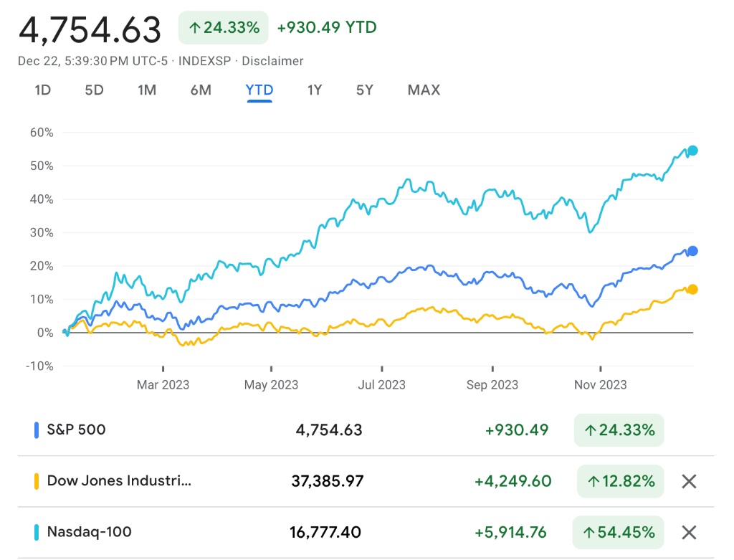Viewport: 734px width, 560px height.
Task: Select the 5D time range tab
Action: [x=94, y=90]
